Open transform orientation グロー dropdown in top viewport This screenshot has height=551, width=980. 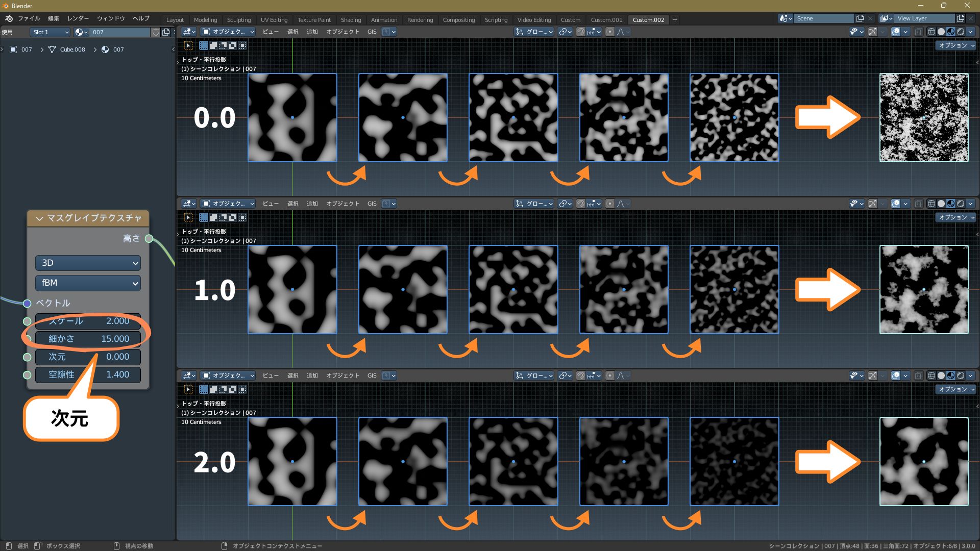534,32
